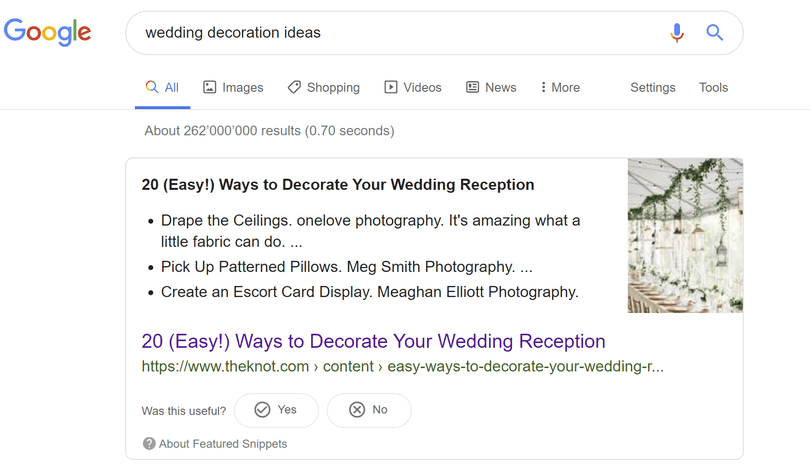Click the microphone voice search icon
Viewport: 810px width, 470px height.
(x=677, y=33)
